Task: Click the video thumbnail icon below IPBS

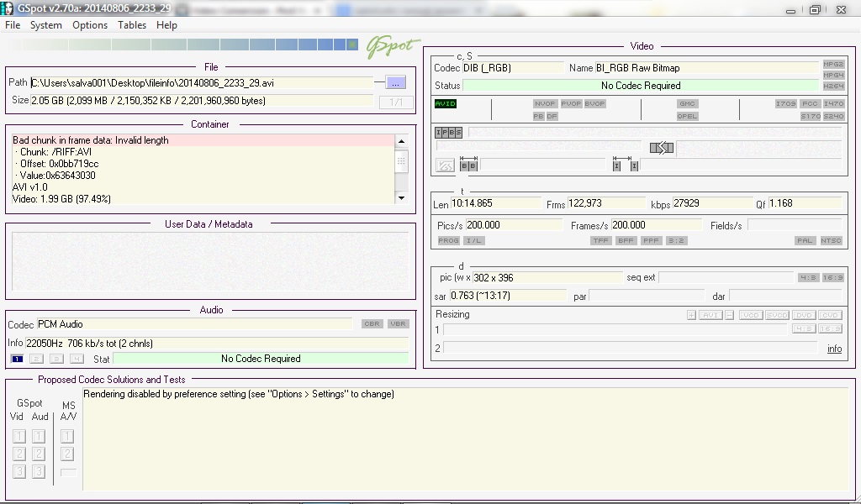Action: click(445, 165)
